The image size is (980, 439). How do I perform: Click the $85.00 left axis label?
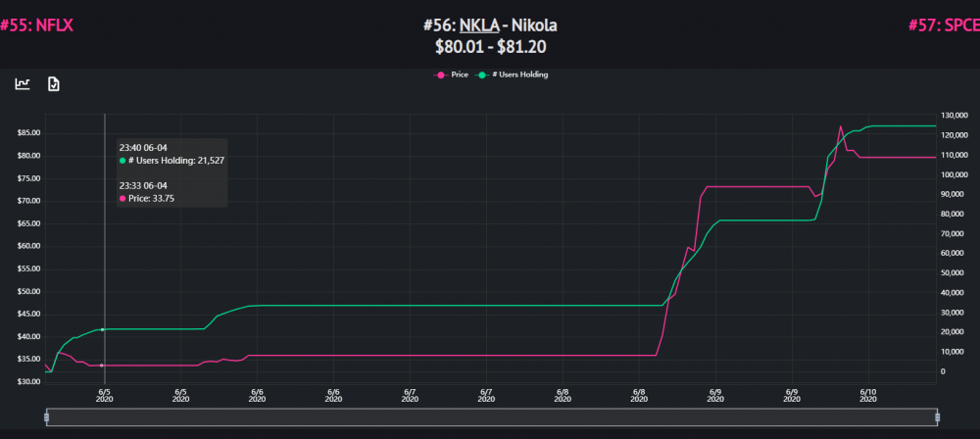(28, 133)
